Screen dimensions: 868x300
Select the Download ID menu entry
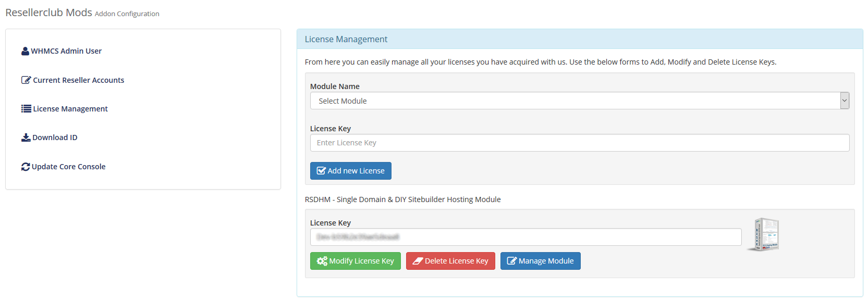pos(50,137)
